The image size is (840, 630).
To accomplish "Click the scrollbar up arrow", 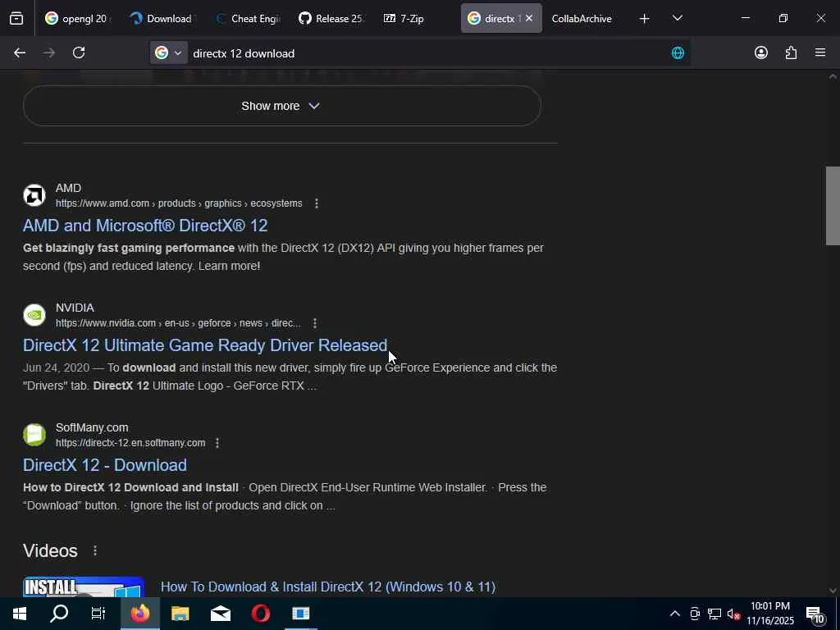I will 833,76.
